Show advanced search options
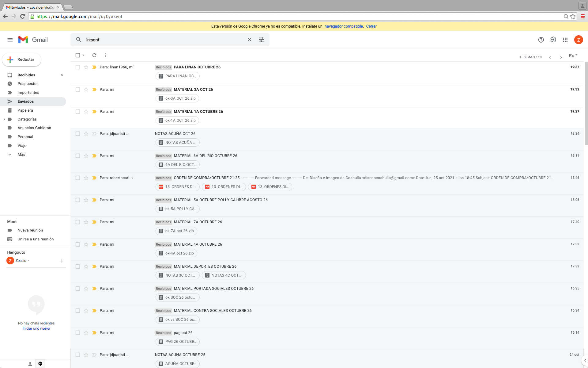 pyautogui.click(x=262, y=40)
